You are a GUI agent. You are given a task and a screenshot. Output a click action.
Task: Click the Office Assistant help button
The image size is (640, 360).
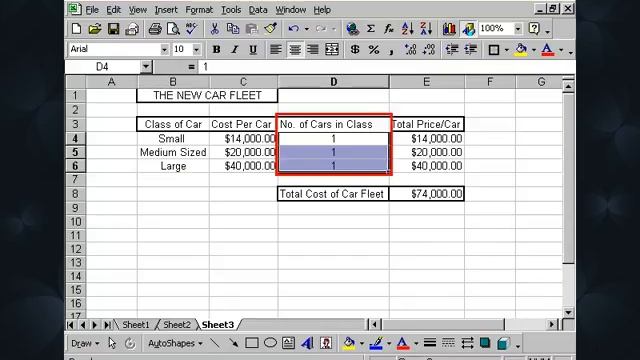coord(534,29)
